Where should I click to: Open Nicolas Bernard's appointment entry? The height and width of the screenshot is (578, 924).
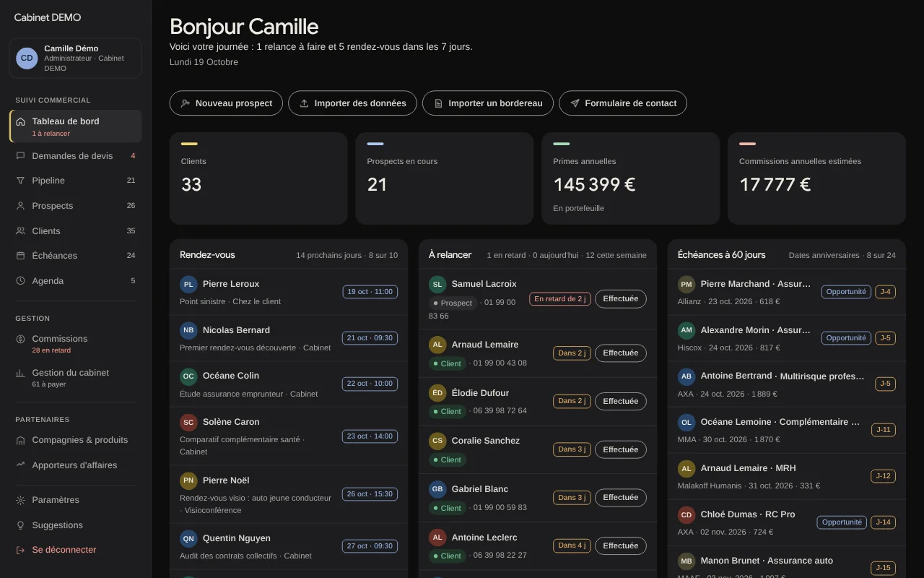click(289, 338)
